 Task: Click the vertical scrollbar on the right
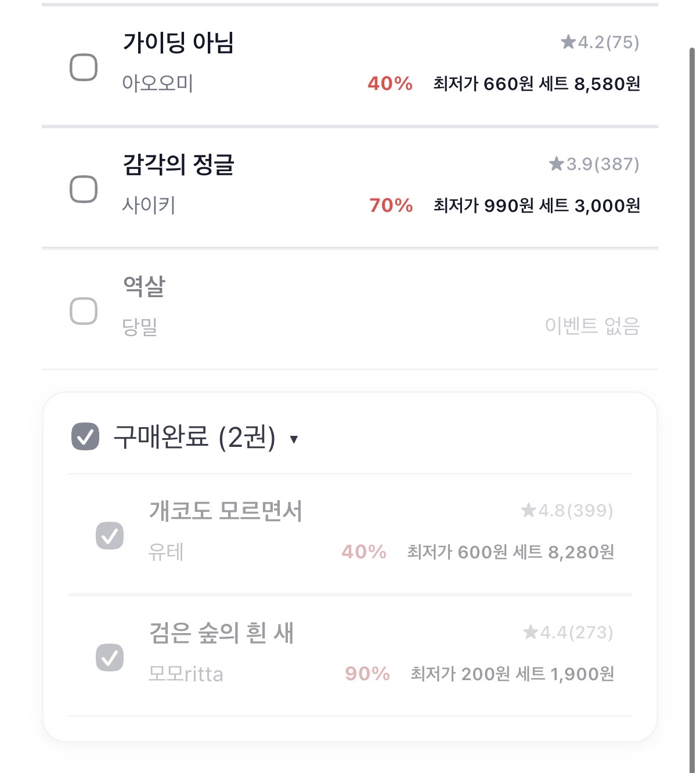692,406
